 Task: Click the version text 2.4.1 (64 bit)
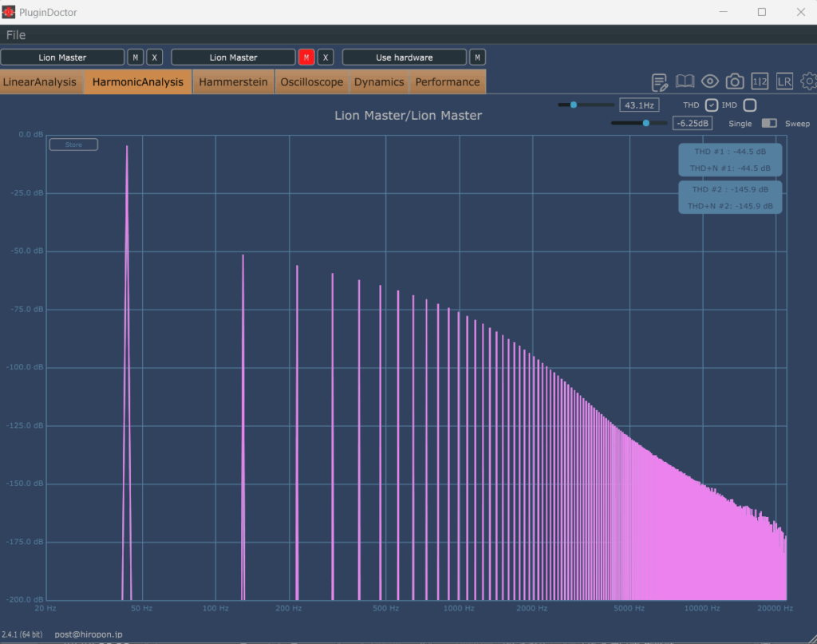tap(22, 634)
